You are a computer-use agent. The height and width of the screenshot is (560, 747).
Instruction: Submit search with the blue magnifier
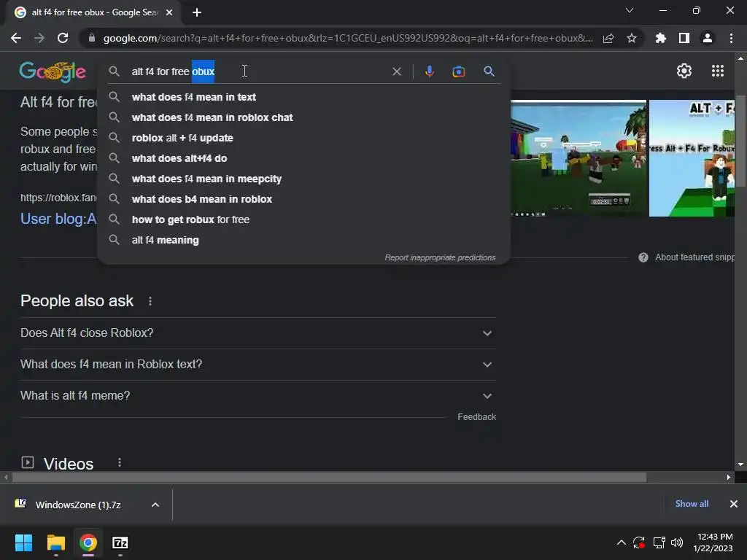[489, 71]
